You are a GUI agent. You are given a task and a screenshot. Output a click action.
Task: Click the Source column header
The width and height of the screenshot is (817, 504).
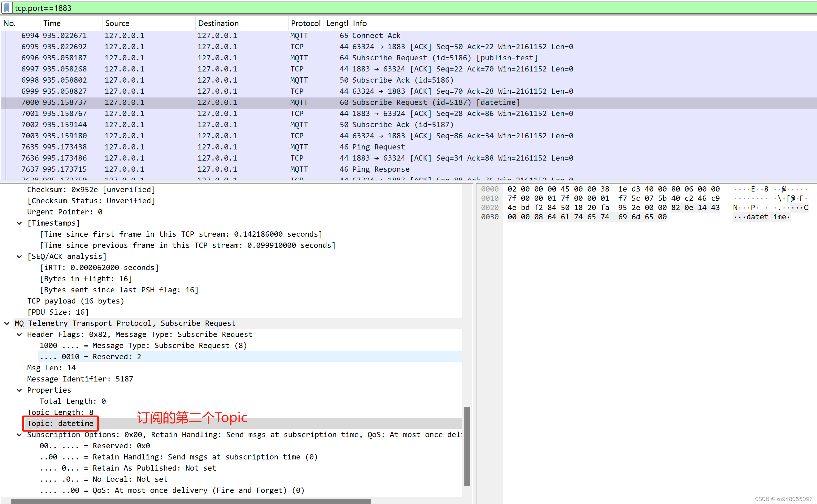tap(117, 23)
